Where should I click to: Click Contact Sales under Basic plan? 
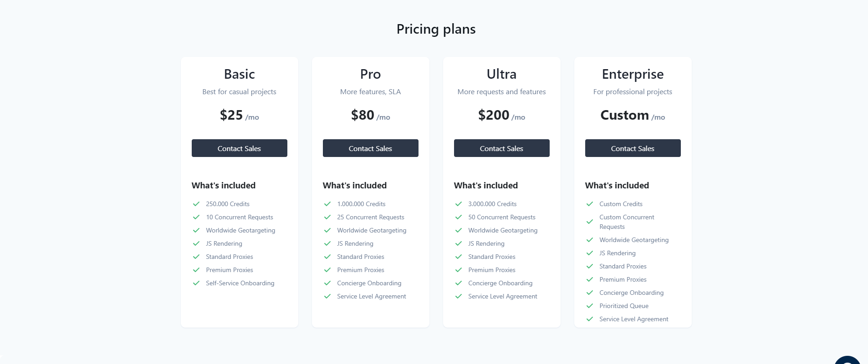coord(239,148)
